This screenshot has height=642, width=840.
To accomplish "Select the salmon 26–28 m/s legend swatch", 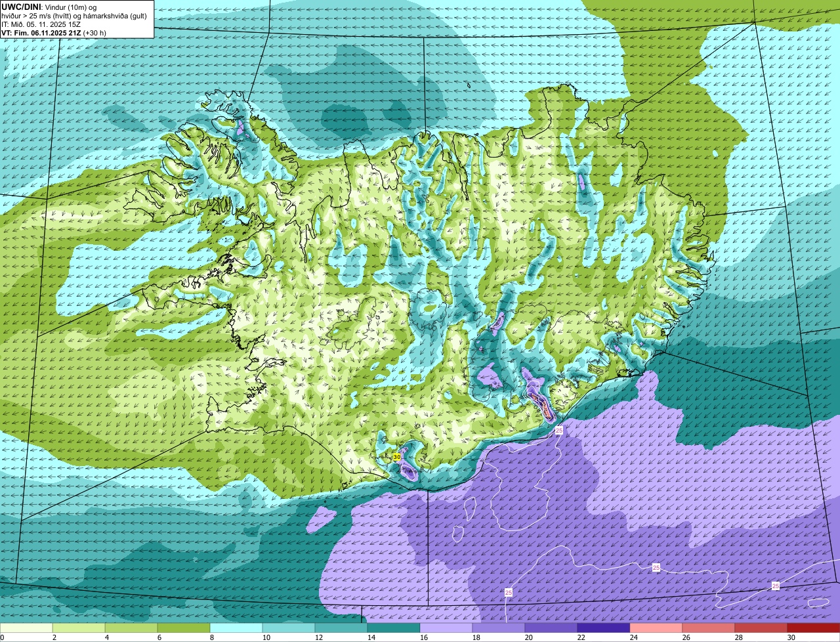I will click(x=709, y=628).
